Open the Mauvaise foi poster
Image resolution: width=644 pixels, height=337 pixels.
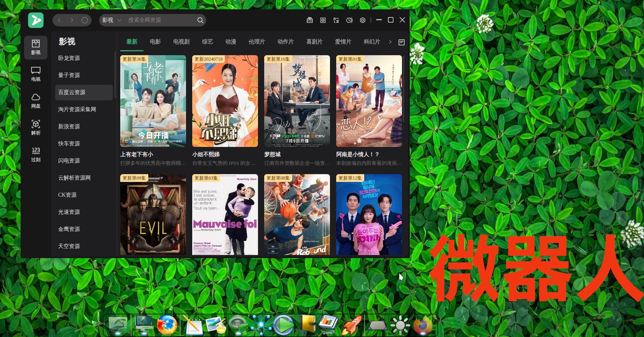click(225, 215)
